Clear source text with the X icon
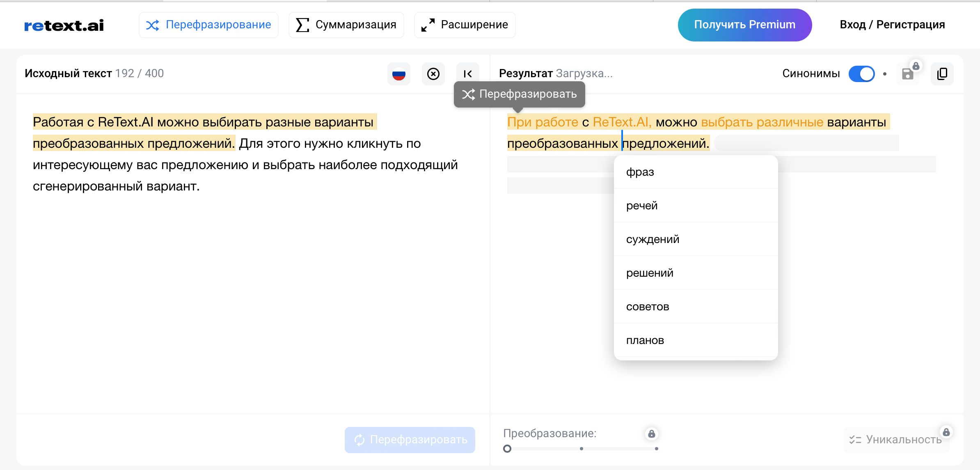The height and width of the screenshot is (470, 980). 433,74
